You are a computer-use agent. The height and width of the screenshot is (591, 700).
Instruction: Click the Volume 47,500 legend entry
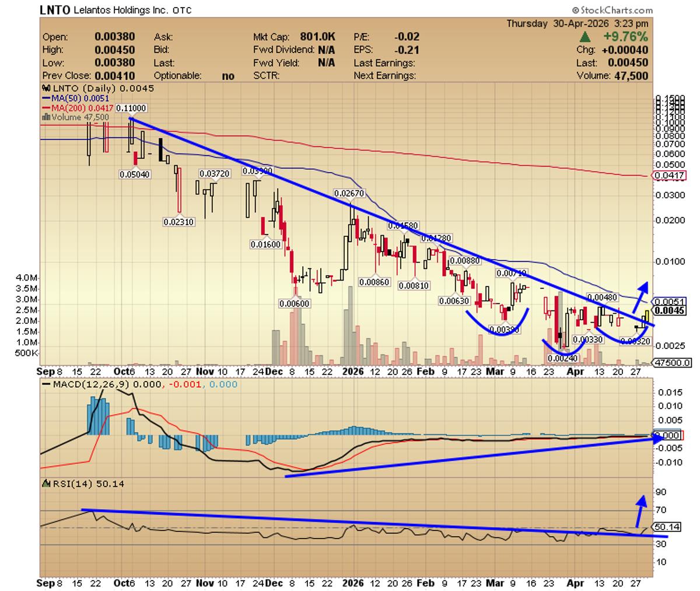(x=75, y=117)
